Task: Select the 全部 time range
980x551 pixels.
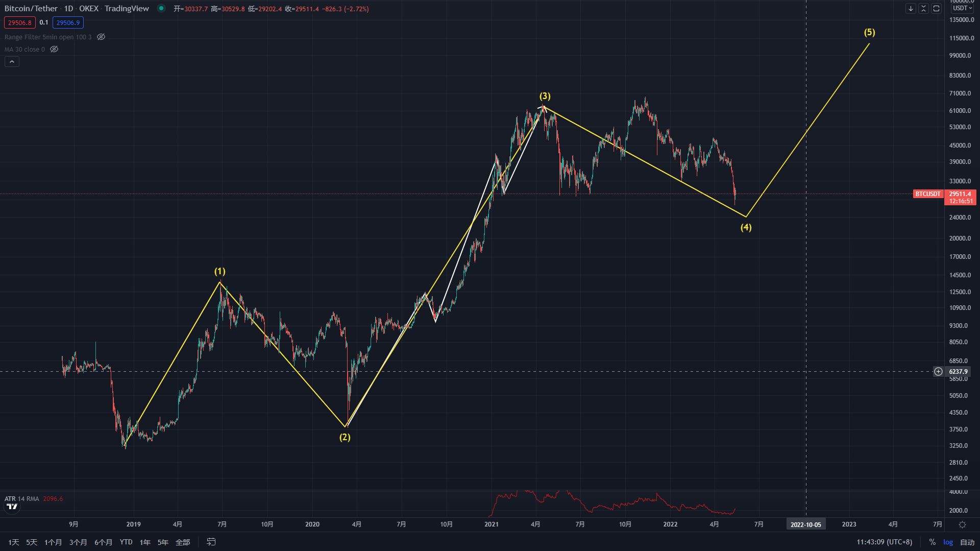Action: click(x=183, y=542)
